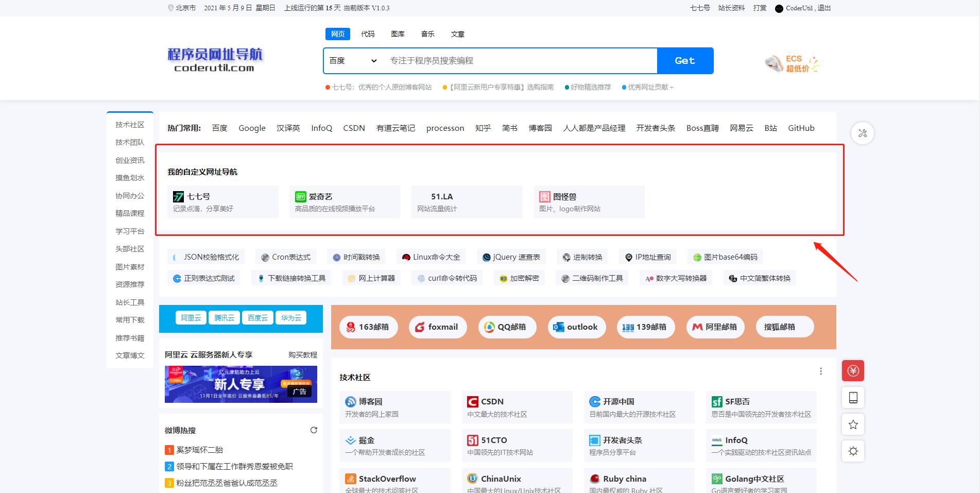The height and width of the screenshot is (493, 980).
Task: Toggle the sun light-mode icon
Action: (853, 451)
